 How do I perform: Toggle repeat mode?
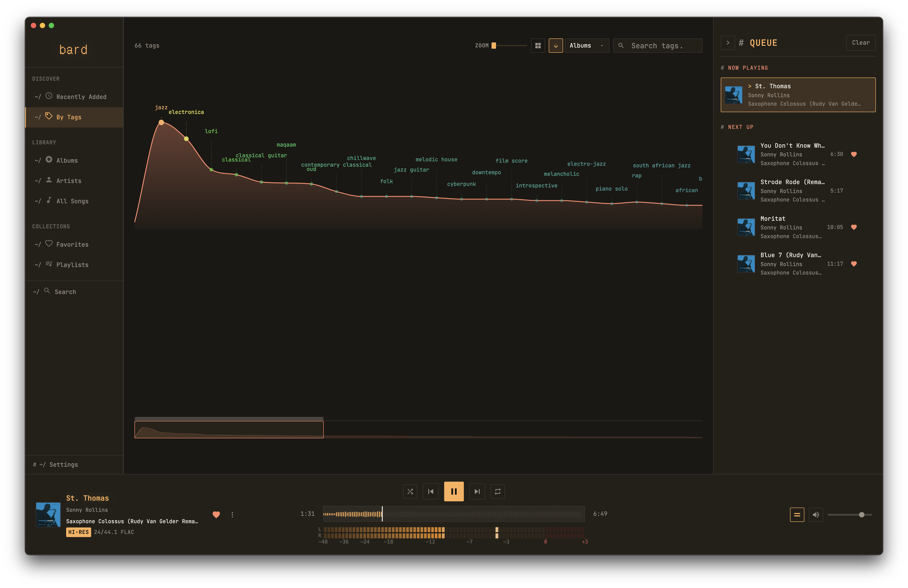coord(498,491)
